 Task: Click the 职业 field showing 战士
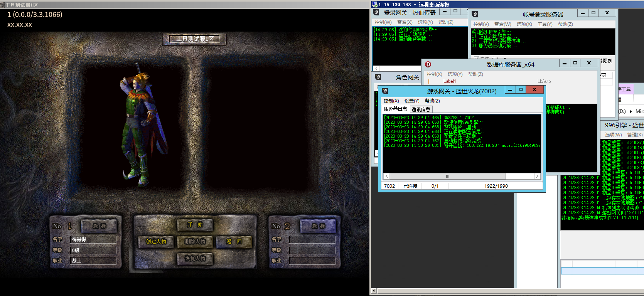point(93,261)
